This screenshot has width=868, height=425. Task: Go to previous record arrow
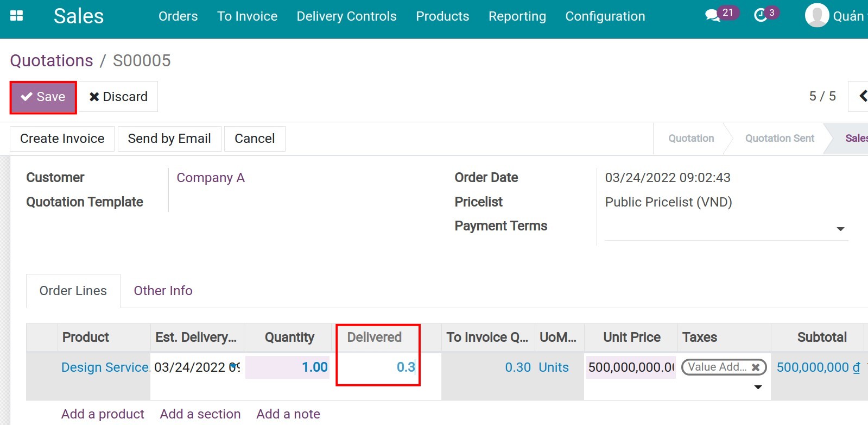click(x=863, y=96)
